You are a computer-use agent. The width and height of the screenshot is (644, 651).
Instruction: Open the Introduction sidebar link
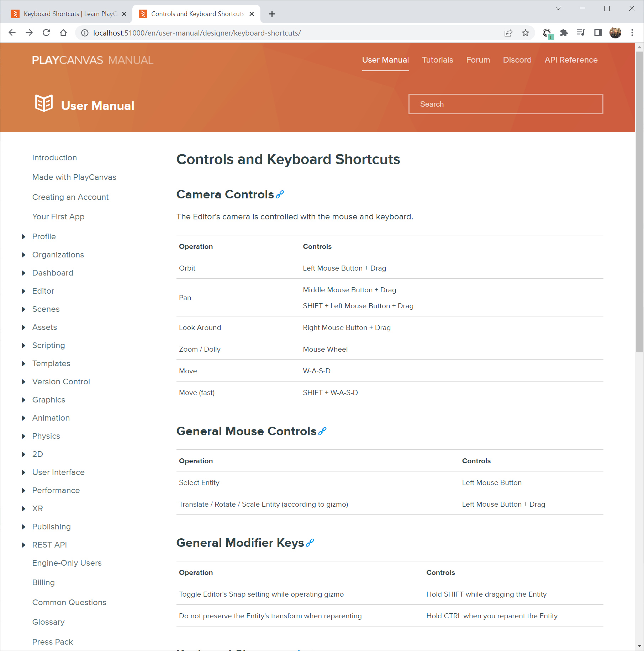pyautogui.click(x=54, y=158)
